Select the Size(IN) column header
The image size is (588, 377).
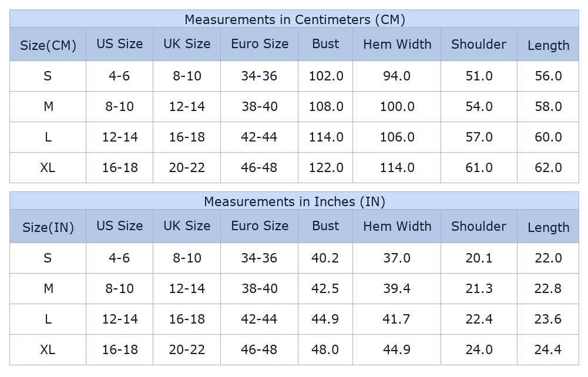click(48, 227)
